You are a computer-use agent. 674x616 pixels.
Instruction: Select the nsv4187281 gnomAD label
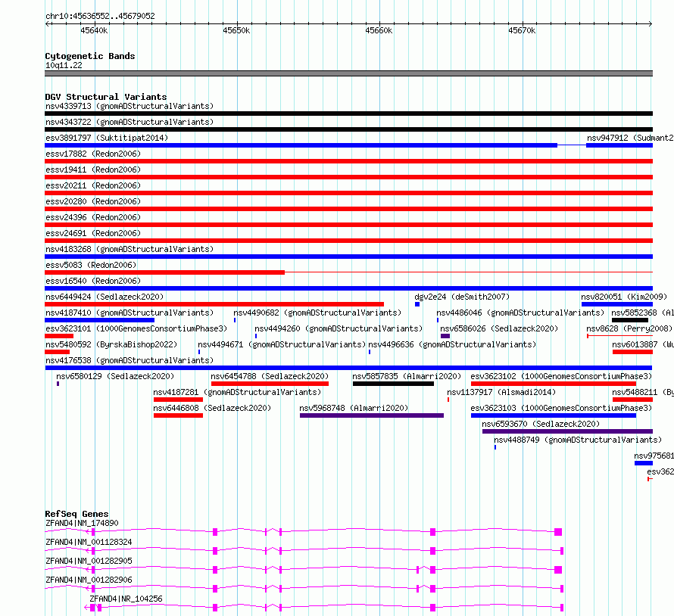pyautogui.click(x=237, y=392)
